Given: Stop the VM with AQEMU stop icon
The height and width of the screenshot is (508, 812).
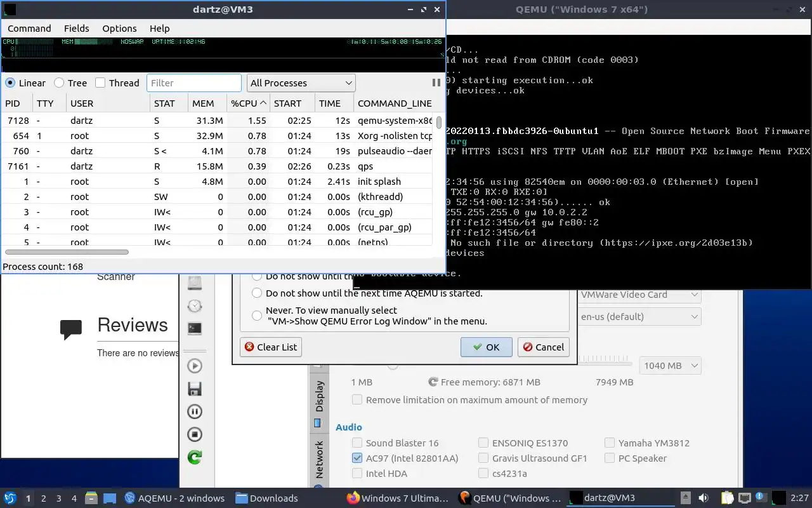Looking at the screenshot, I should pyautogui.click(x=195, y=434).
